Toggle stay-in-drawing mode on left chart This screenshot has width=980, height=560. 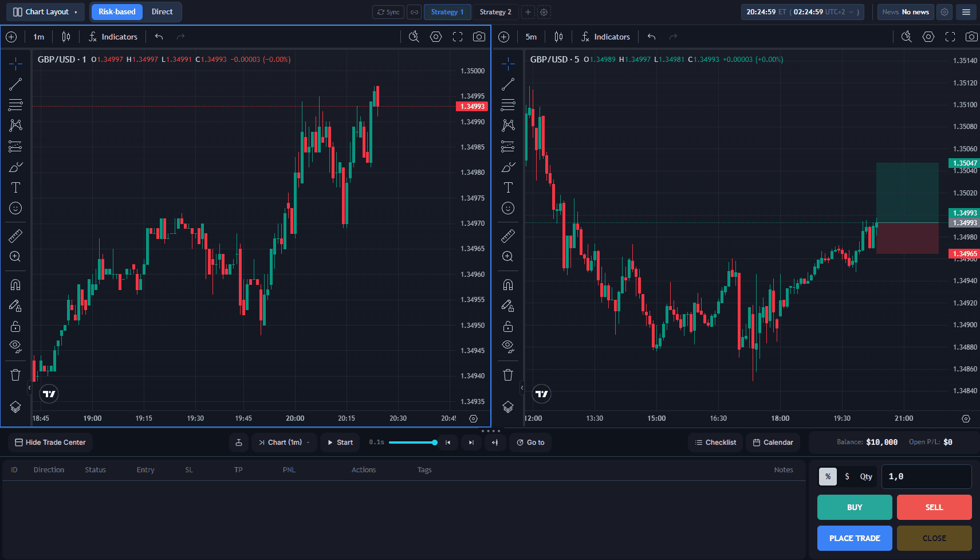(x=15, y=306)
